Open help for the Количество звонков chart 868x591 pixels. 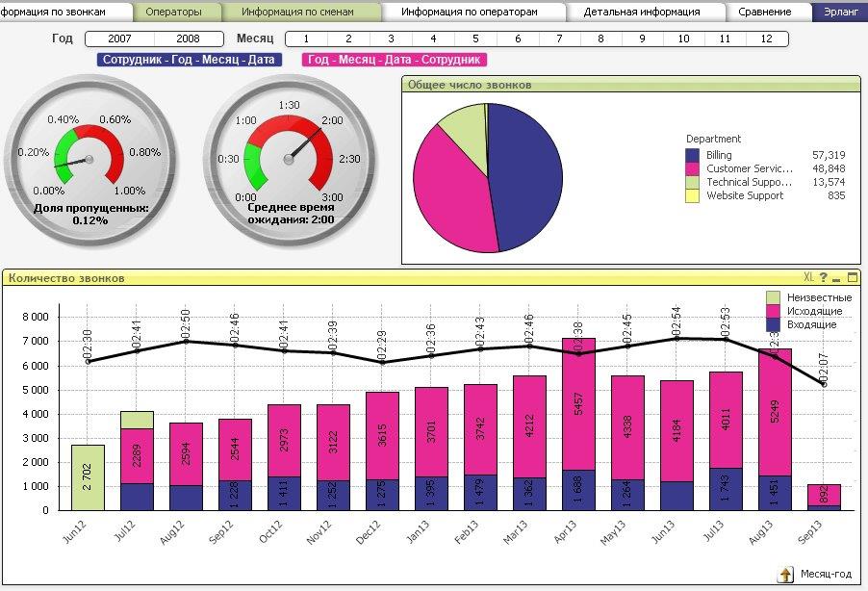point(823,277)
